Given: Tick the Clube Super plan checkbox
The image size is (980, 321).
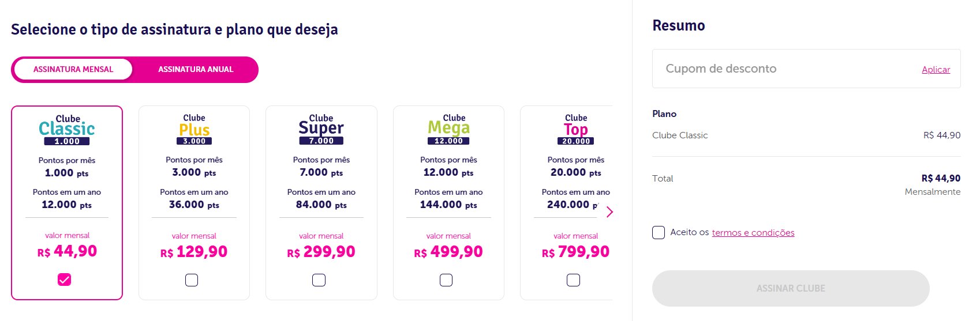Looking at the screenshot, I should click(x=319, y=280).
